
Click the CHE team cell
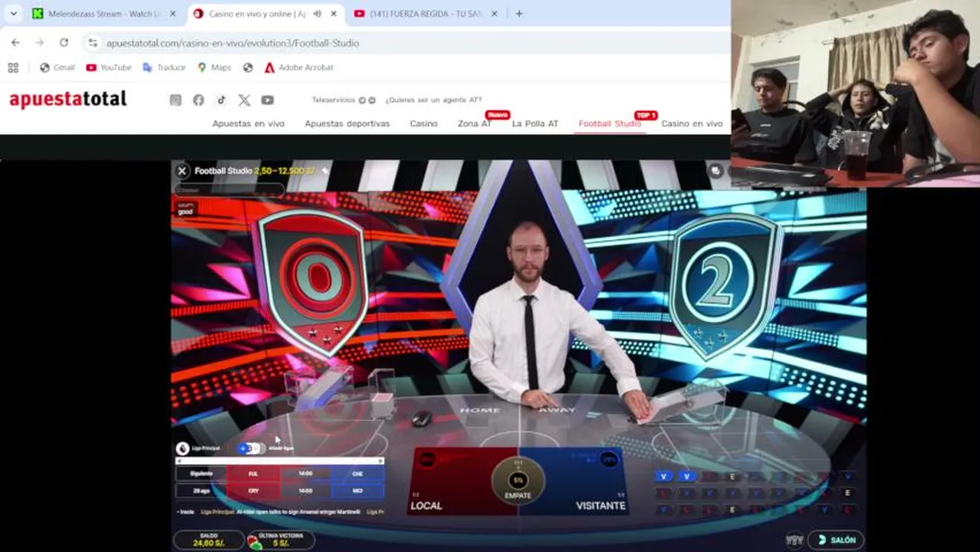coord(357,474)
